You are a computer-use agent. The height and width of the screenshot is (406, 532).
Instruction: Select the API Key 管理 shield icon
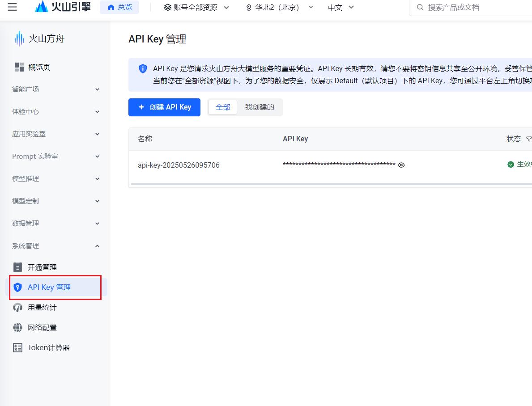click(x=17, y=288)
